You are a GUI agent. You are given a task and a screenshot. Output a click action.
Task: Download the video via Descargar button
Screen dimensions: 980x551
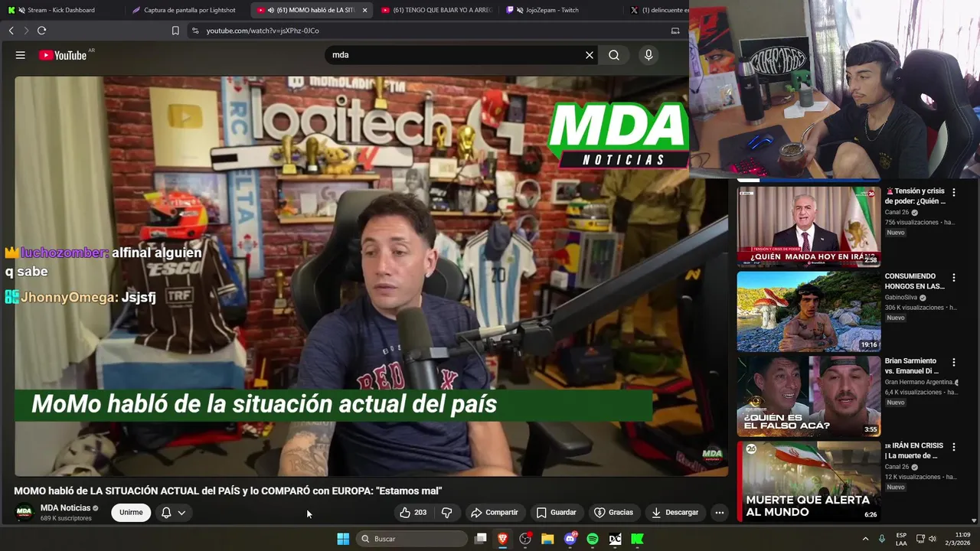(x=675, y=513)
